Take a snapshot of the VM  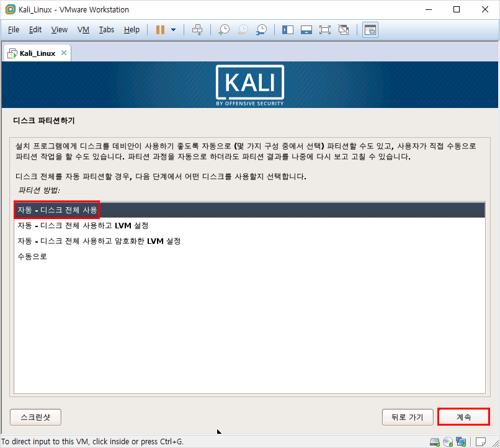[224, 30]
